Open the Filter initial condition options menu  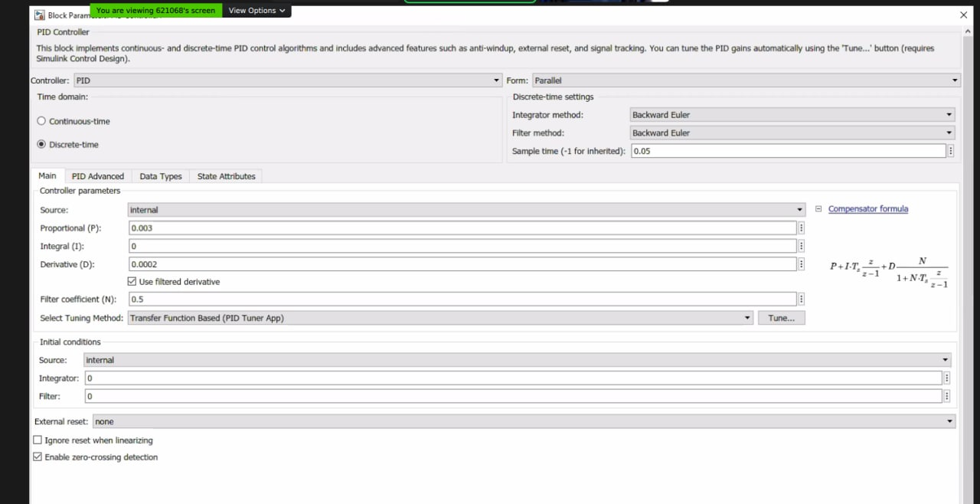(947, 396)
